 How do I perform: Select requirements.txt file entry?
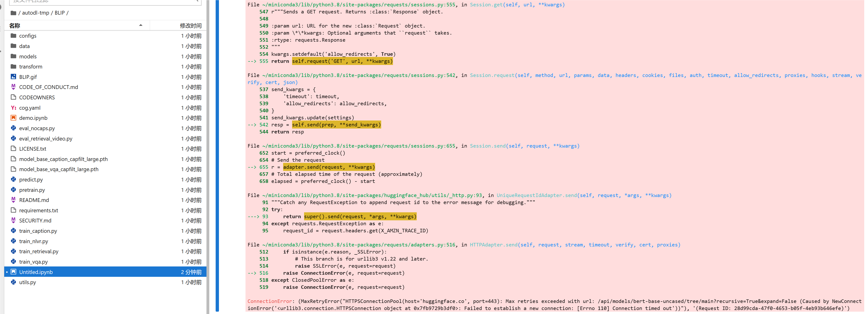pos(38,210)
